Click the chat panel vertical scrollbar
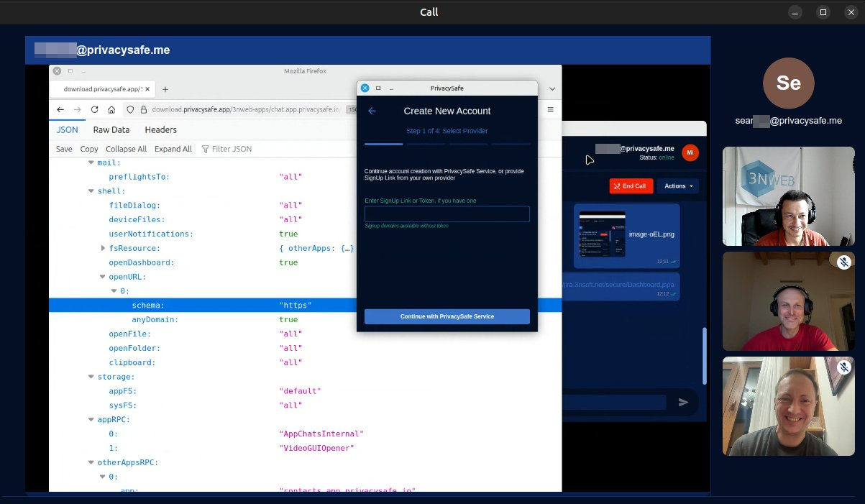The image size is (865, 504). click(704, 356)
